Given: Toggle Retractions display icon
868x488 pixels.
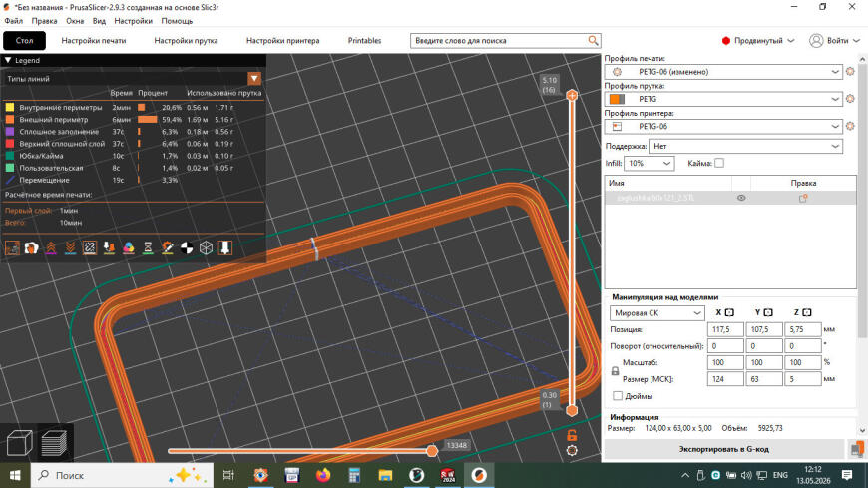Looking at the screenshot, I should (x=51, y=248).
